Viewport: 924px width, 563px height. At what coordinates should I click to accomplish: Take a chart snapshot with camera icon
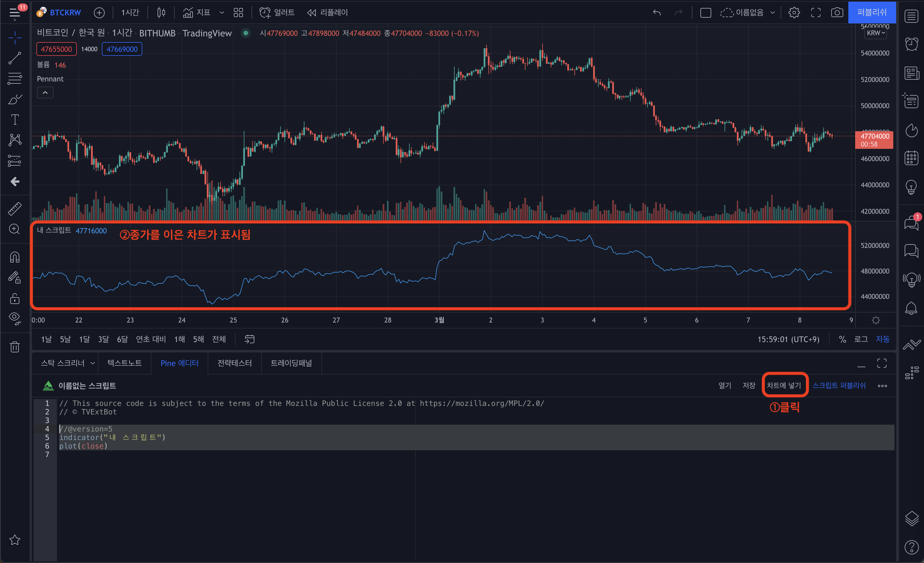(x=837, y=13)
